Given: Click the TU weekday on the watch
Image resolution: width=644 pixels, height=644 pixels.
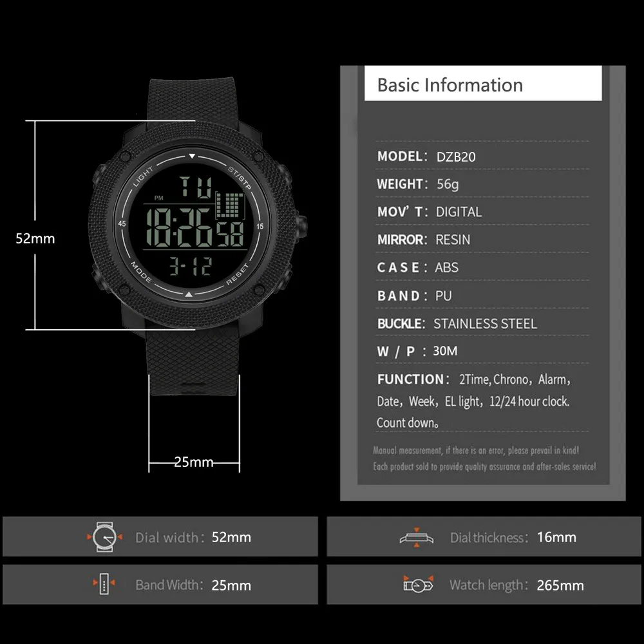Looking at the screenshot, I should (196, 187).
